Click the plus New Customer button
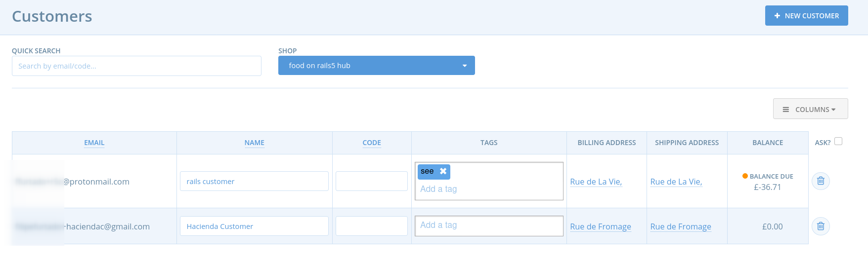Image resolution: width=868 pixels, height=263 pixels. [x=806, y=16]
